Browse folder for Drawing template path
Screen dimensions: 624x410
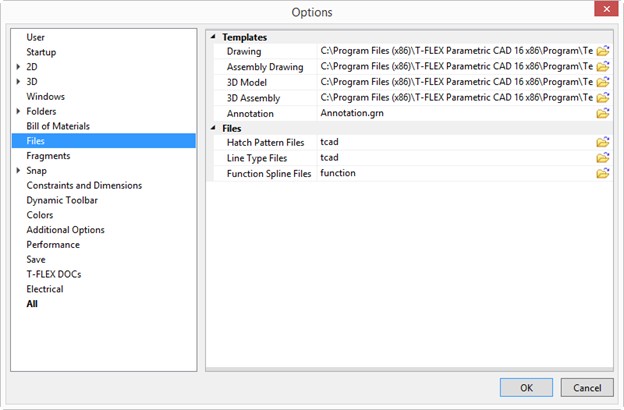(603, 51)
